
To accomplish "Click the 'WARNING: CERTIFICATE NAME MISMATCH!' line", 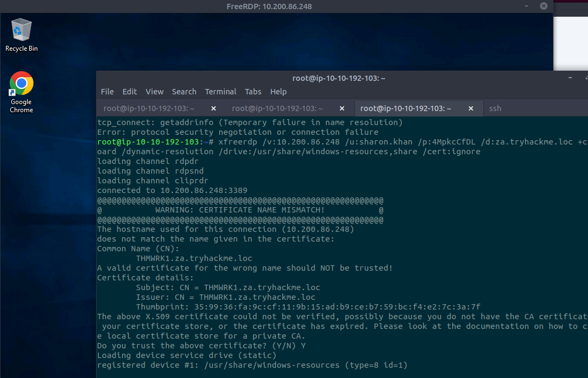I will point(240,210).
